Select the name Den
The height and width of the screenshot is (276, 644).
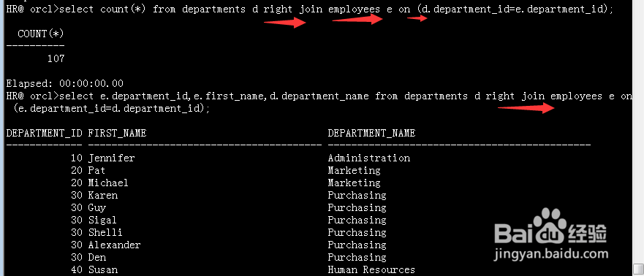tap(97, 257)
